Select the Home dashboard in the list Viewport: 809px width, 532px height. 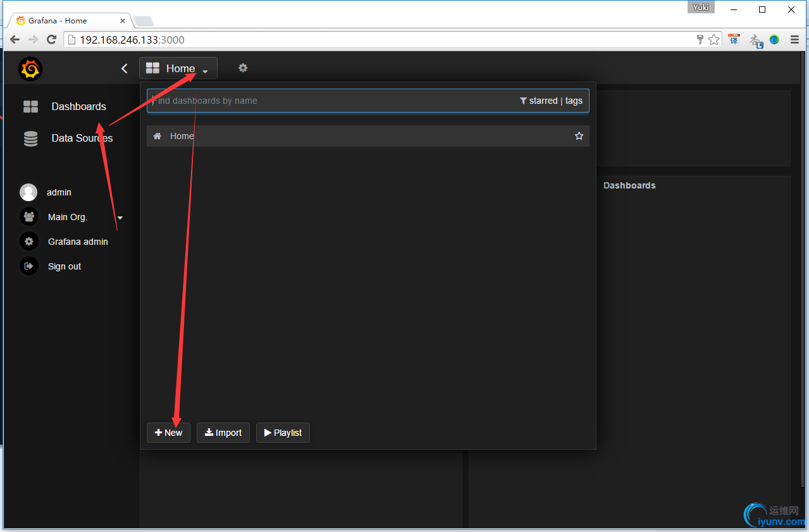(367, 136)
